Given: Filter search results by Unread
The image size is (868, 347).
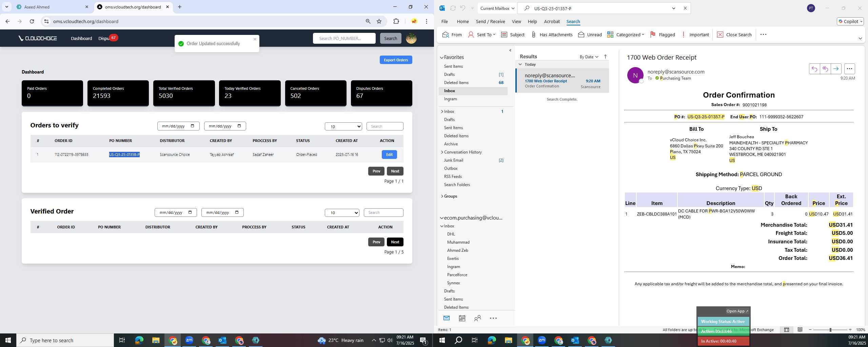Looking at the screenshot, I should (590, 35).
